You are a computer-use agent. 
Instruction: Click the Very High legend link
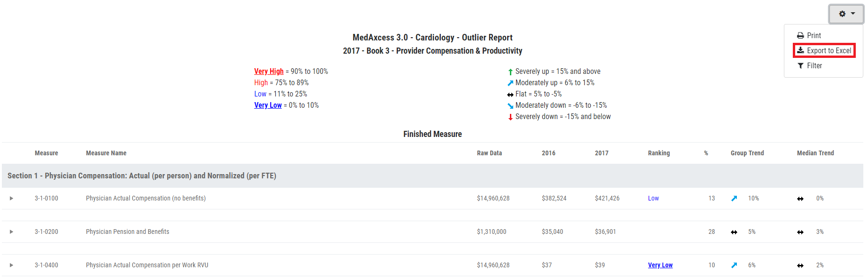point(269,72)
